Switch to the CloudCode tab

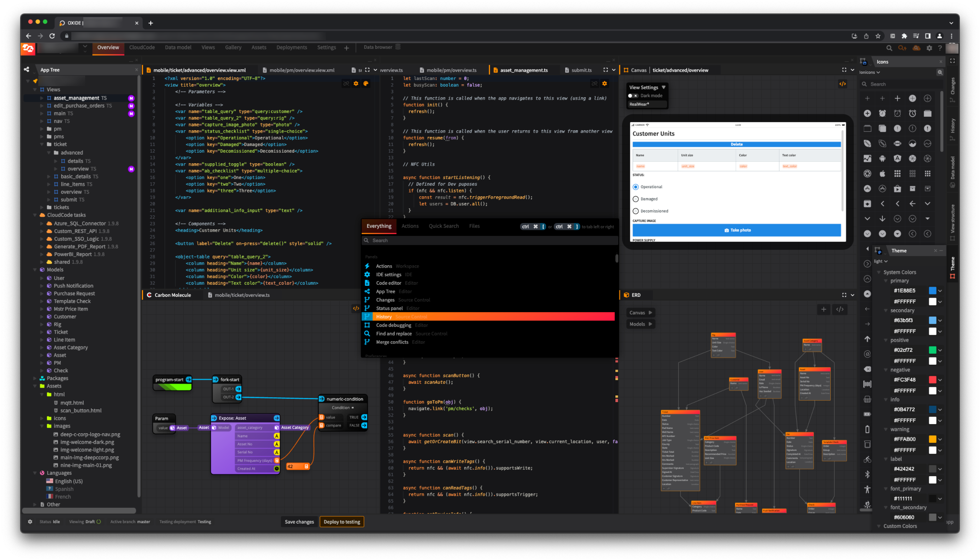142,47
